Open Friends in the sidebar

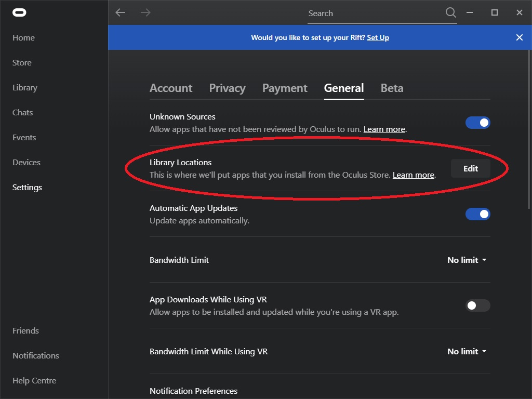point(25,331)
